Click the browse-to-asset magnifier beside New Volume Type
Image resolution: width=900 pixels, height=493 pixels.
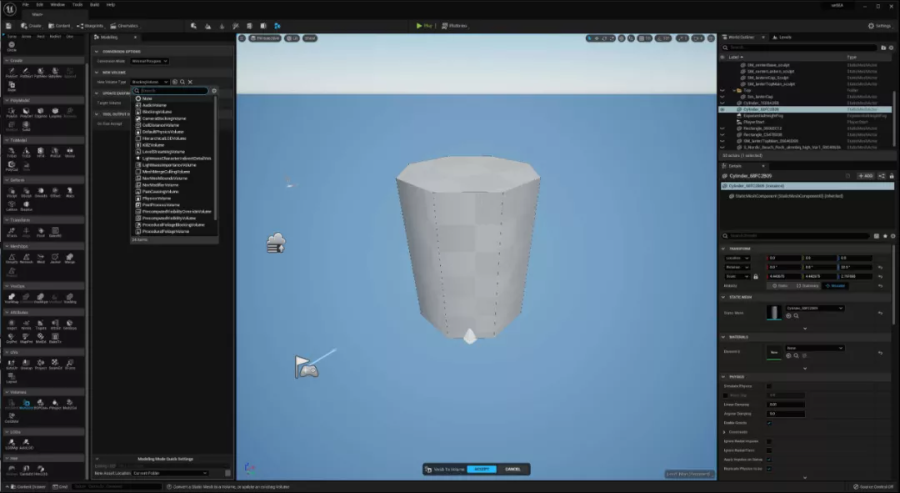[183, 82]
